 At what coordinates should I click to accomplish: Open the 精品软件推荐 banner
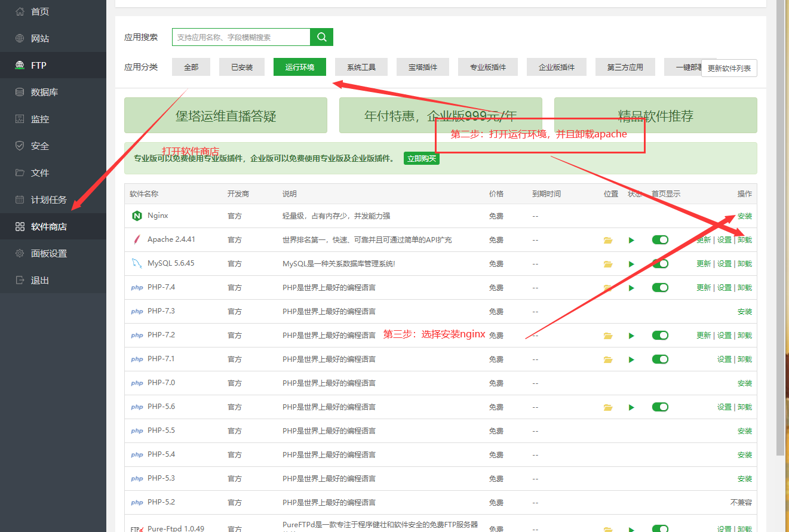(656, 115)
